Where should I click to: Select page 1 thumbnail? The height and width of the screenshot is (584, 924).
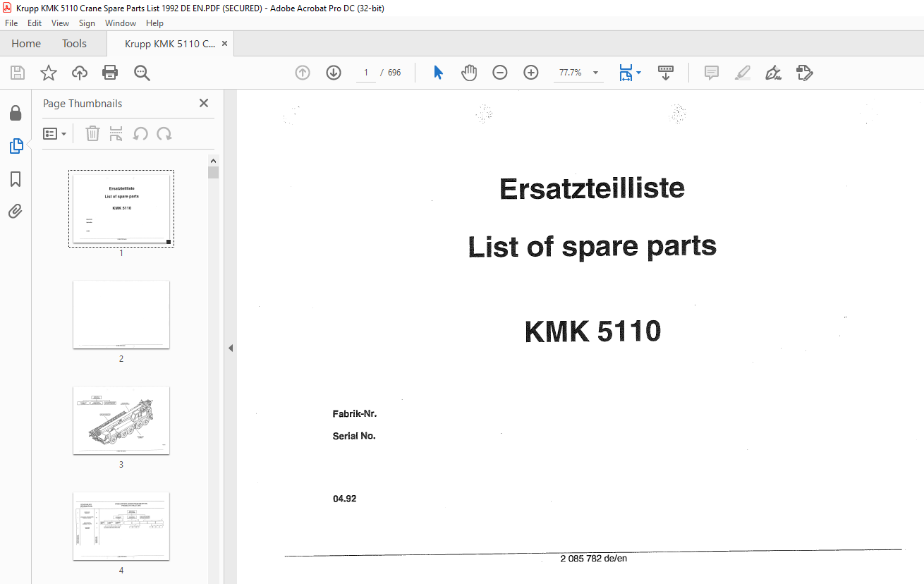tap(121, 209)
